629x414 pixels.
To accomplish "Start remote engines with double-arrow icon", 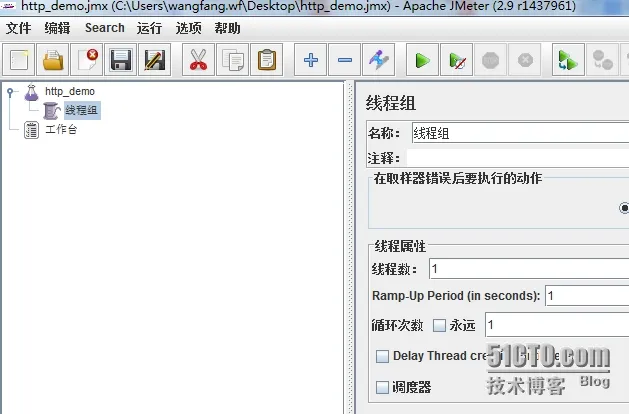I will pyautogui.click(x=568, y=60).
